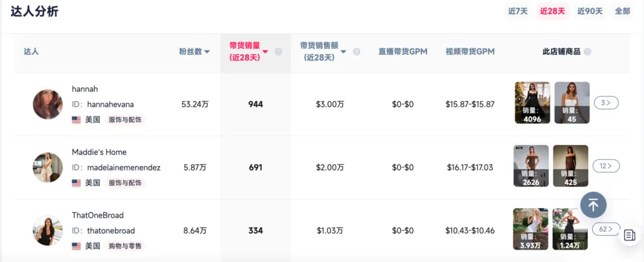Click Maddie's Home profile avatar
Image resolution: width=644 pixels, height=262 pixels.
point(48,167)
